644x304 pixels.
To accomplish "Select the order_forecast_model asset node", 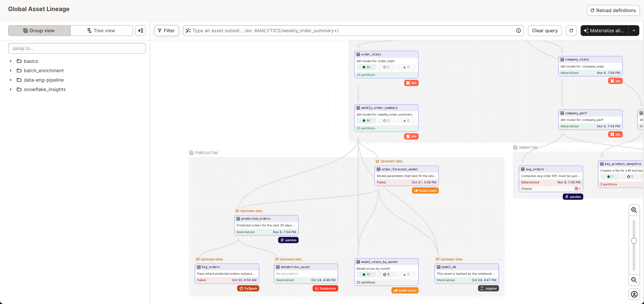I will point(407,176).
